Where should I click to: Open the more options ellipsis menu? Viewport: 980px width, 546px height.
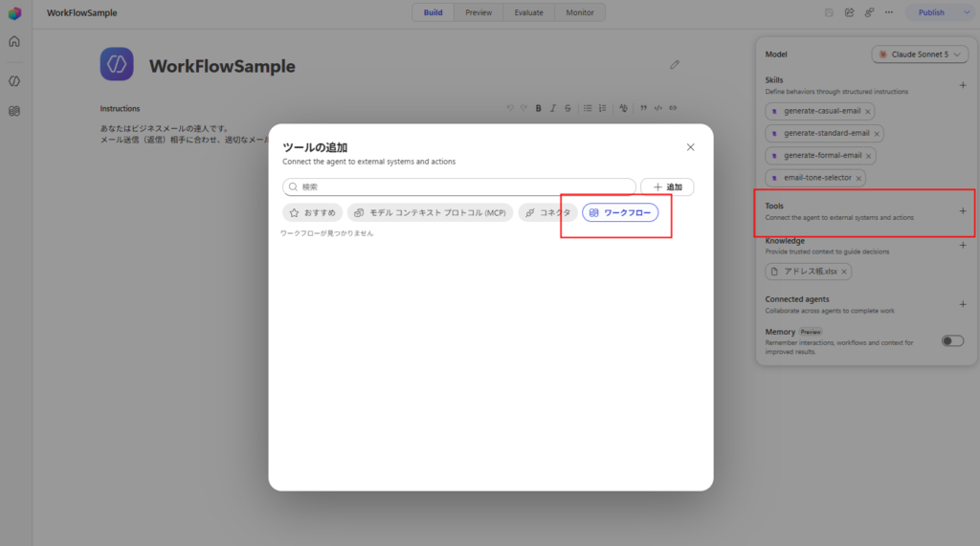tap(889, 12)
